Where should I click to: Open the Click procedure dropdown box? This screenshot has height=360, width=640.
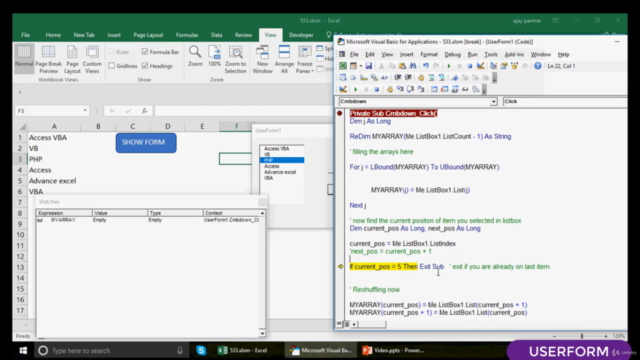[565, 101]
